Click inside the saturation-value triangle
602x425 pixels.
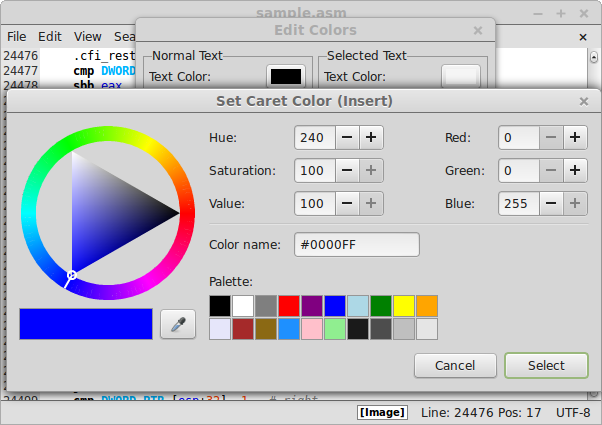[x=108, y=212]
